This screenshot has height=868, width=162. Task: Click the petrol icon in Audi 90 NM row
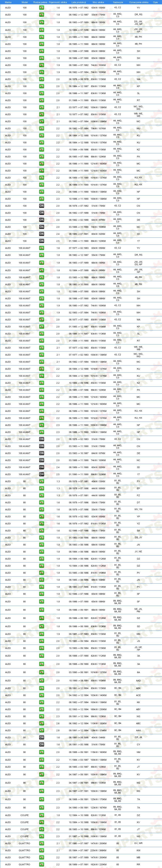click(41, 752)
